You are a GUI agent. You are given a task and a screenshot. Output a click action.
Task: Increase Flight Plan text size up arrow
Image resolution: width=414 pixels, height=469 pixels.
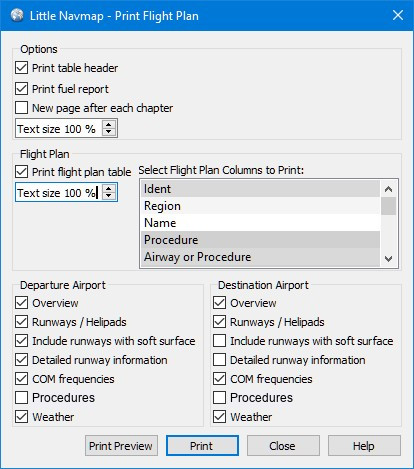(x=109, y=189)
